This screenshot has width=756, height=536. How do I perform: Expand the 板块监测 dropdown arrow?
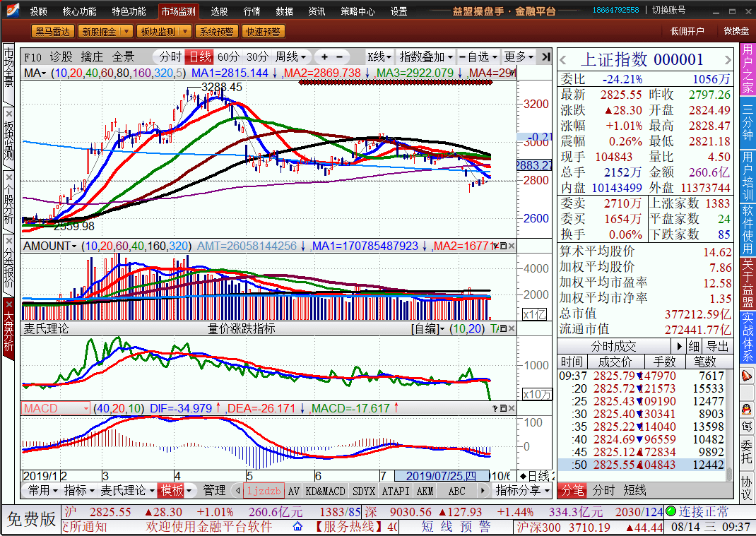(x=185, y=31)
